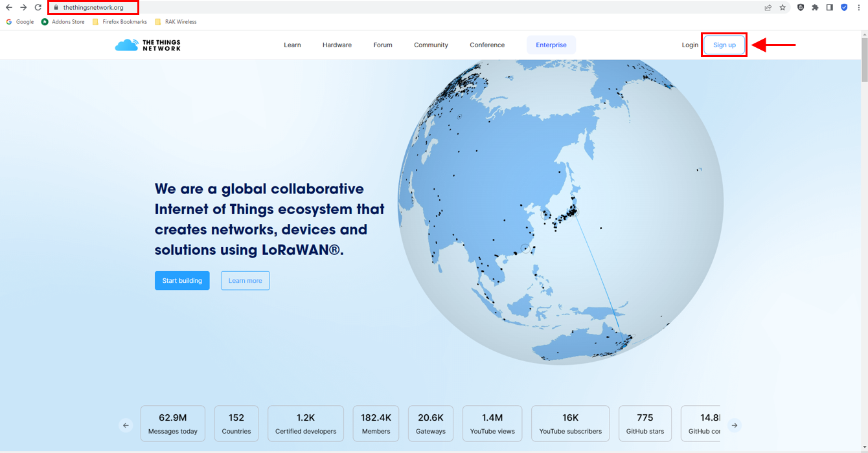868x453 pixels.
Task: Click the 182.4K Members stat card
Action: tap(376, 424)
